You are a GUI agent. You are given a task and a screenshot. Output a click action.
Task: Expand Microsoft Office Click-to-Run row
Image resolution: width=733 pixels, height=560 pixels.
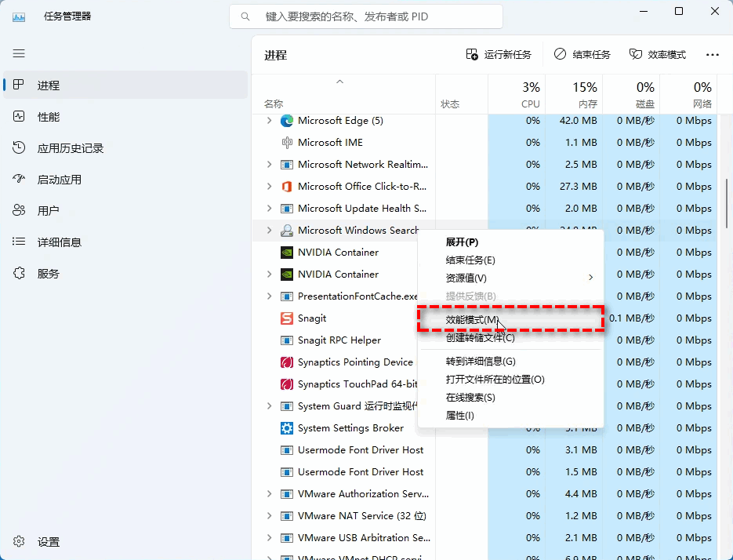pos(269,186)
